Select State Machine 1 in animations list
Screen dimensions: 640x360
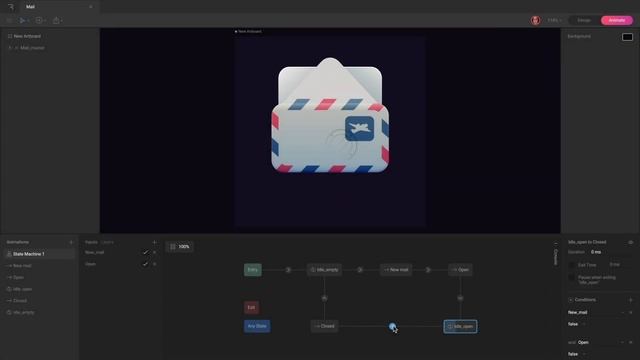click(40, 254)
